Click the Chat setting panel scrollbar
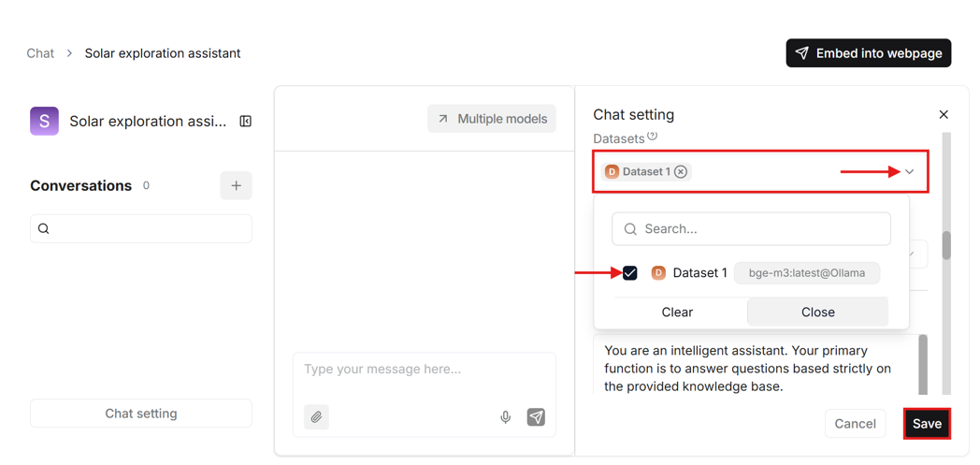Screen dimensions: 980x465 [x=946, y=245]
